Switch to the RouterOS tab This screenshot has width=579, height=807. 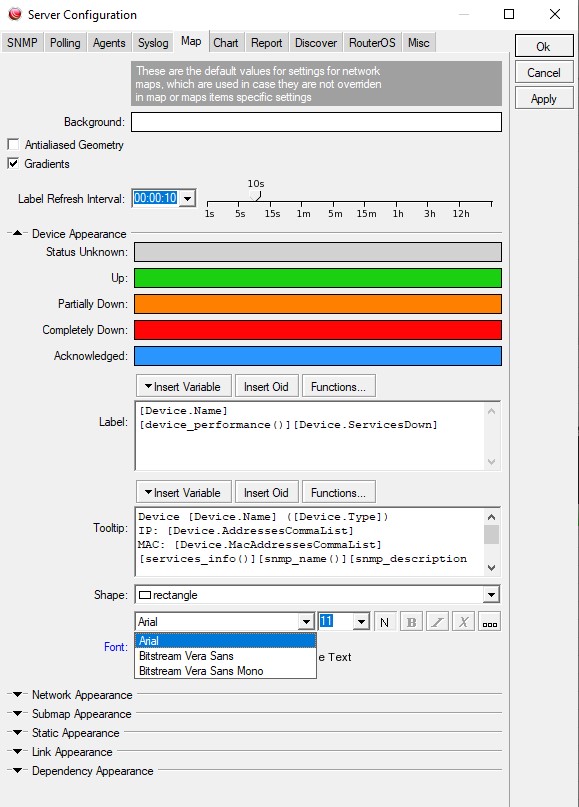point(372,43)
